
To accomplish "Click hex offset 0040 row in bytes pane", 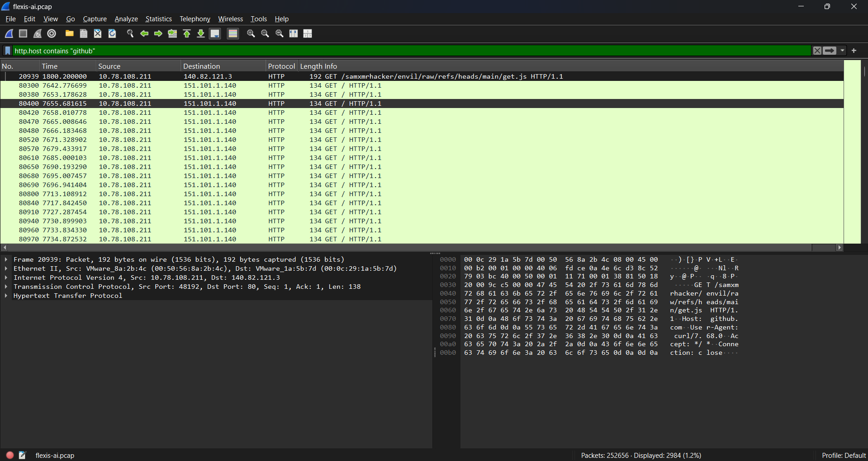I will point(448,293).
